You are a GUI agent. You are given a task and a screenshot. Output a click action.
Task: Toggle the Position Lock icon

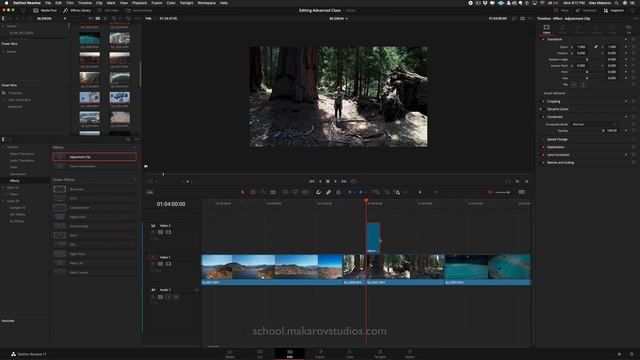point(338,192)
